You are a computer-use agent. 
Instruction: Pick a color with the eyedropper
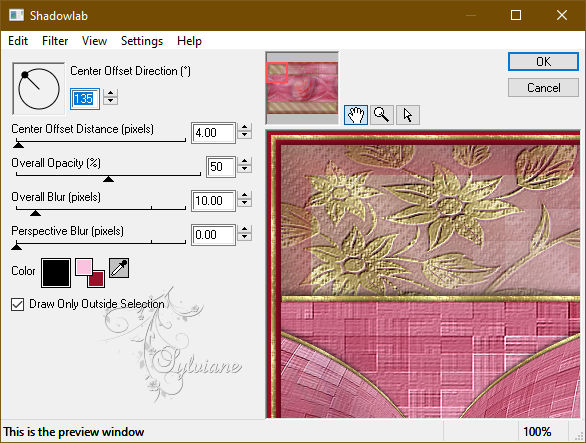(119, 268)
